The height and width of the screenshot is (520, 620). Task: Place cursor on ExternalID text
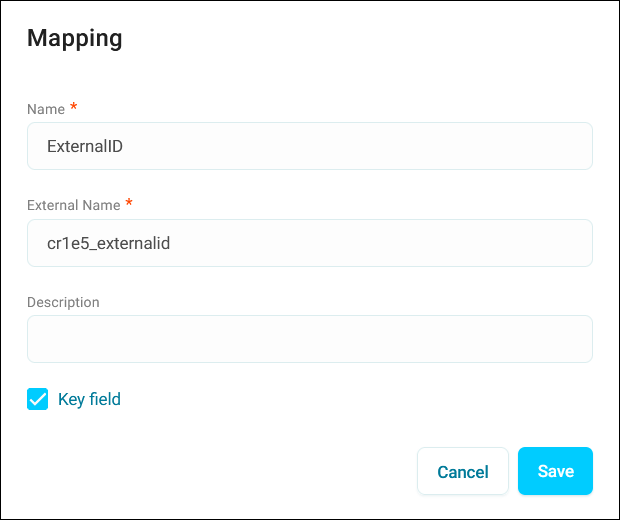pos(85,146)
